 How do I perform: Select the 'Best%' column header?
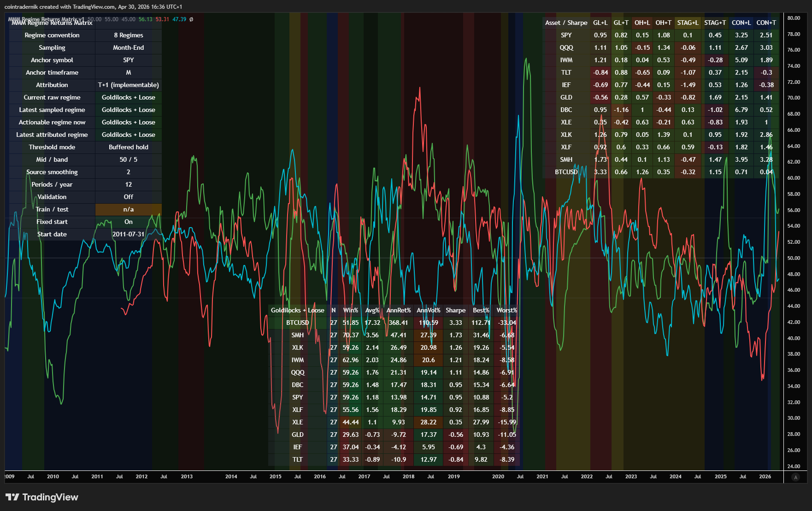481,311
